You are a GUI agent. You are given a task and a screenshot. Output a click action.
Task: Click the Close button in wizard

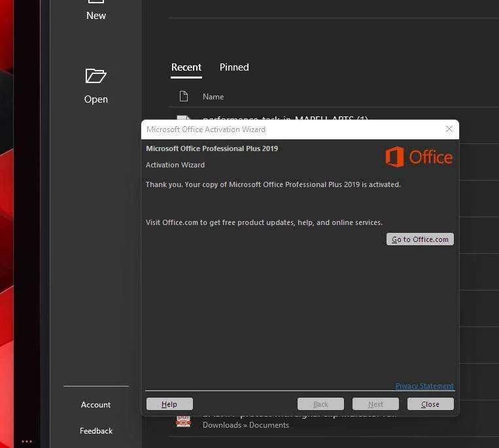tap(430, 404)
